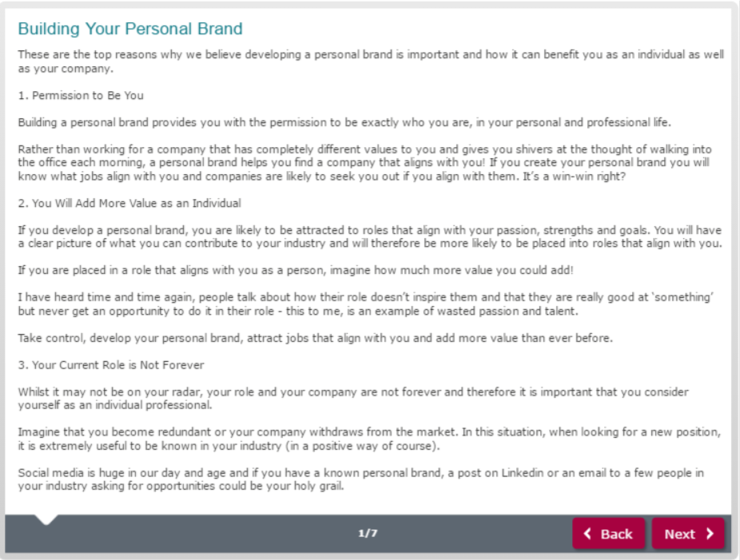740x560 pixels.
Task: Click sentence starting 'Take control, develop your personal brand'
Action: [315, 338]
